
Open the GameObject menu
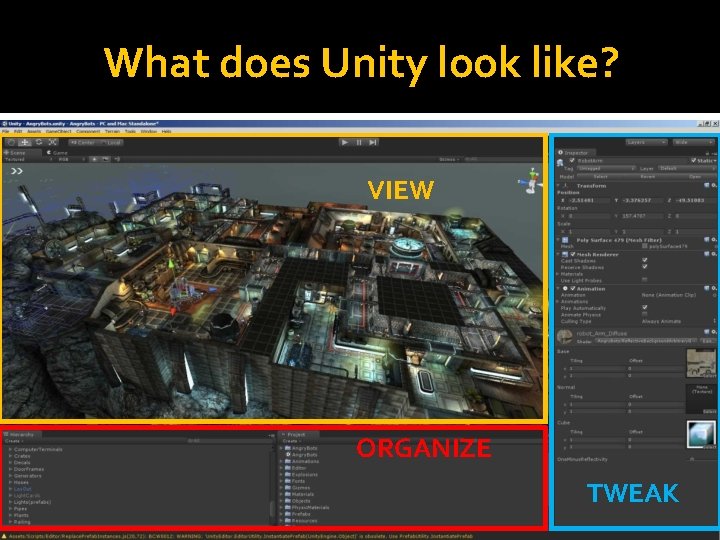point(59,131)
